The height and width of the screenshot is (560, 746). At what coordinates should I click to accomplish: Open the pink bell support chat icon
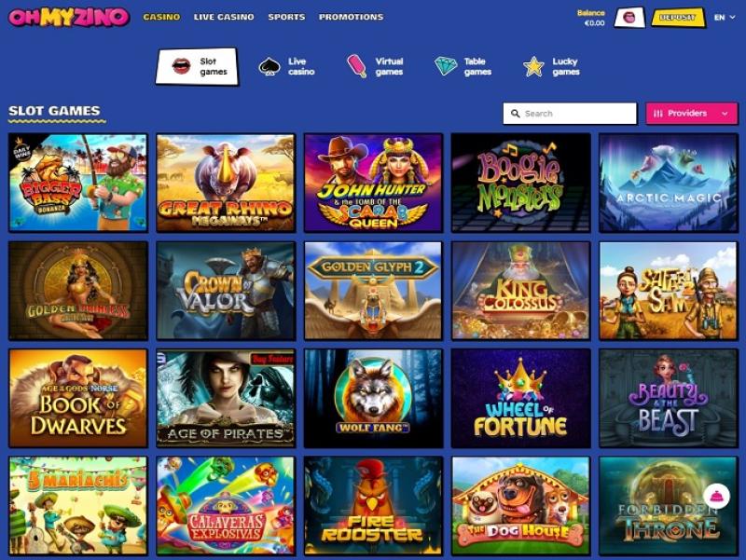click(x=716, y=497)
